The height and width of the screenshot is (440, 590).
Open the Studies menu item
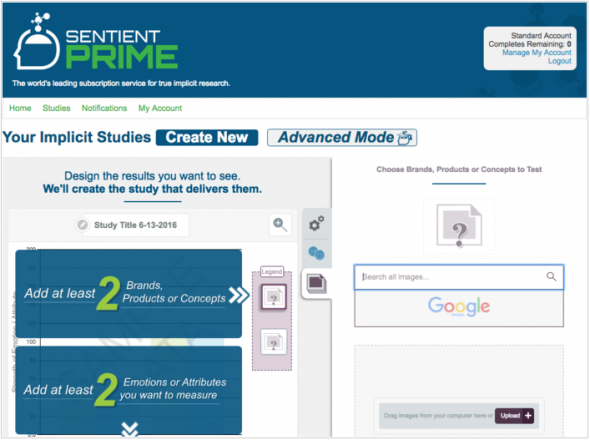click(56, 108)
